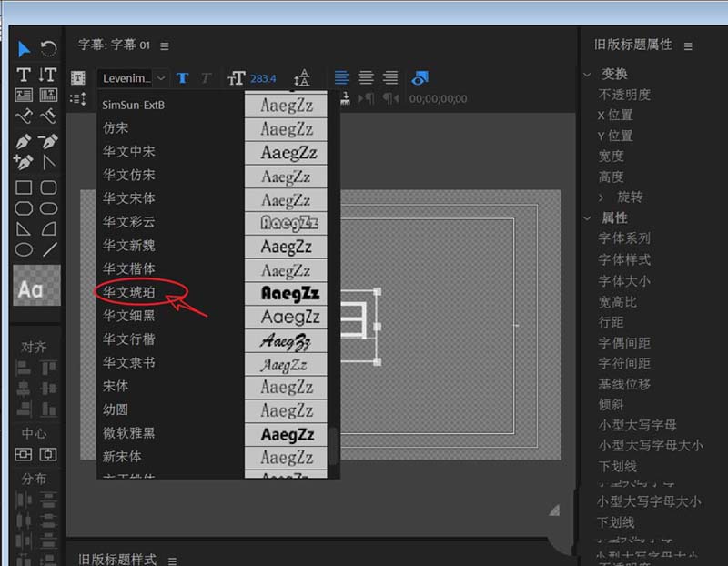This screenshot has width=728, height=566.
Task: Select the Area Type tool
Action: [24, 96]
